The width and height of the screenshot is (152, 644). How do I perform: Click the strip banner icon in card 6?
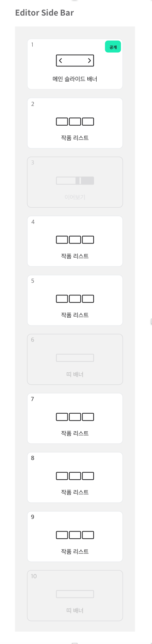[x=75, y=358]
